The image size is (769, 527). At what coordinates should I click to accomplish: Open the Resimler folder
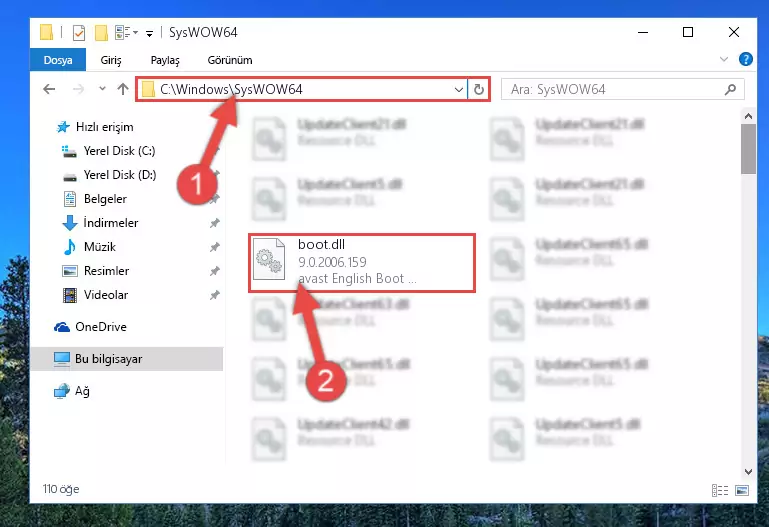point(106,271)
